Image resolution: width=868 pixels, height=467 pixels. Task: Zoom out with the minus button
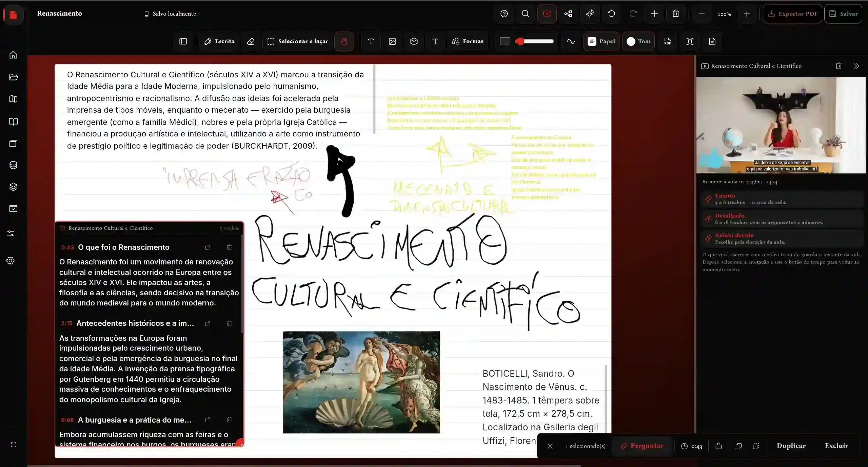click(x=702, y=14)
